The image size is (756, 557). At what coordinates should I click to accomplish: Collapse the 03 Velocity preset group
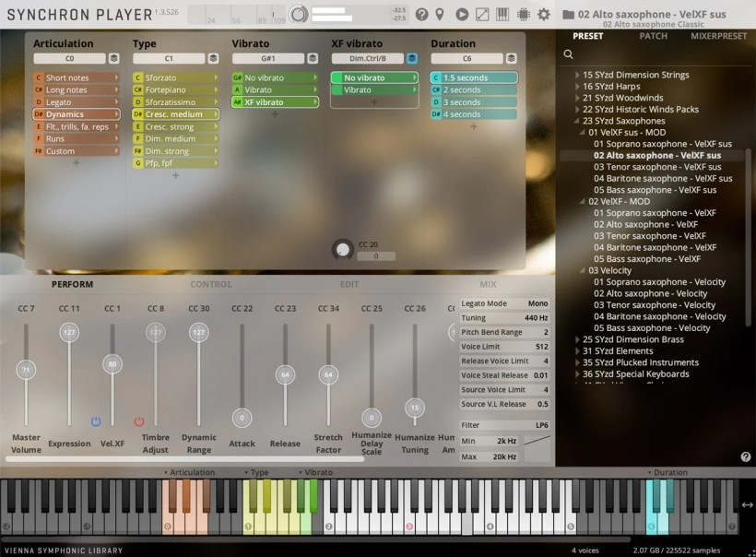(x=583, y=270)
